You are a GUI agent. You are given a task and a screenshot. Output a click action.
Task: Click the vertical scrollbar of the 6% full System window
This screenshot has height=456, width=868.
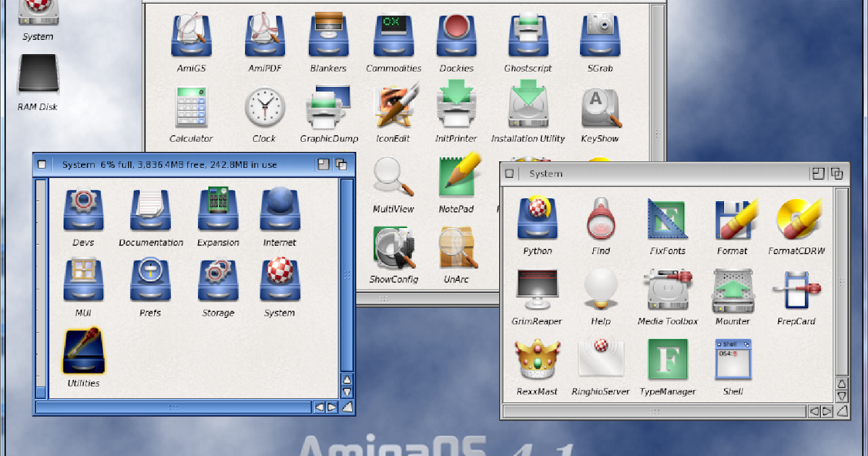347,276
